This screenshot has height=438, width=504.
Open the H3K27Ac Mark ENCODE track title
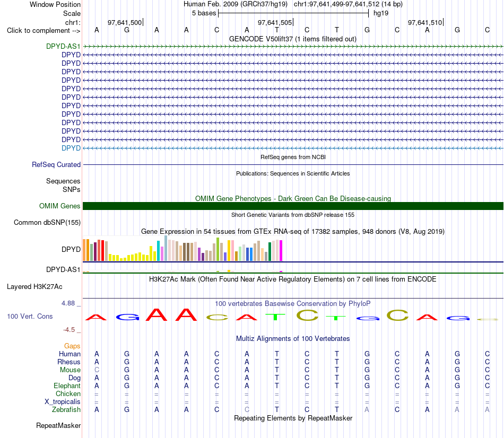(293, 279)
